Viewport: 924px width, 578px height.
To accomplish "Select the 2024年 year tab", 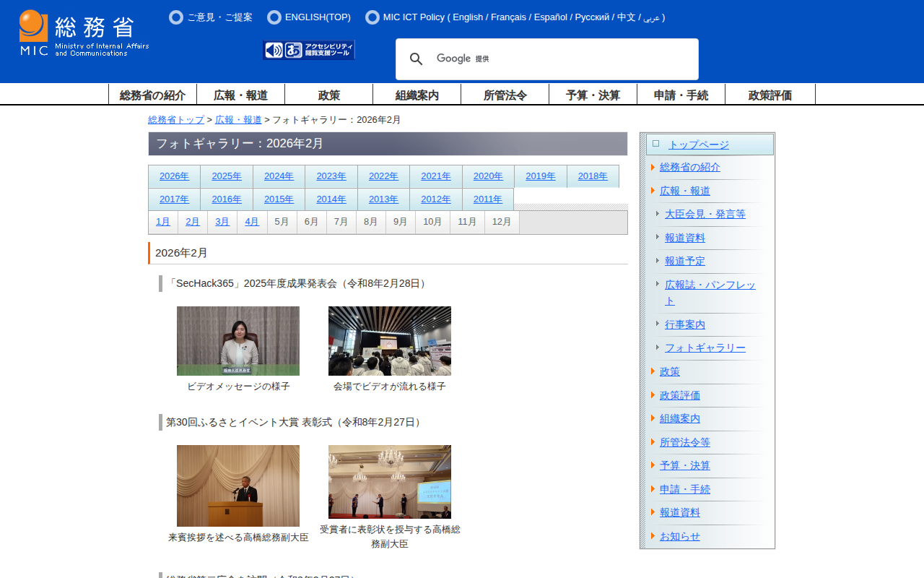I will [279, 176].
